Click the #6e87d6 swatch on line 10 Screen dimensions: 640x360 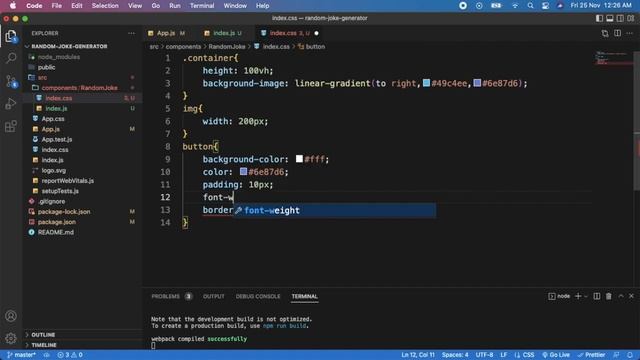244,171
